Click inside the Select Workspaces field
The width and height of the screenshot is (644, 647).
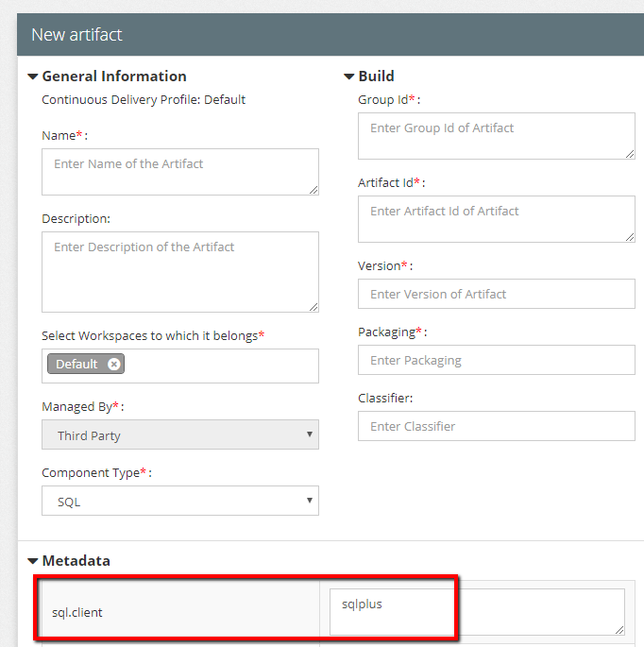click(217, 366)
